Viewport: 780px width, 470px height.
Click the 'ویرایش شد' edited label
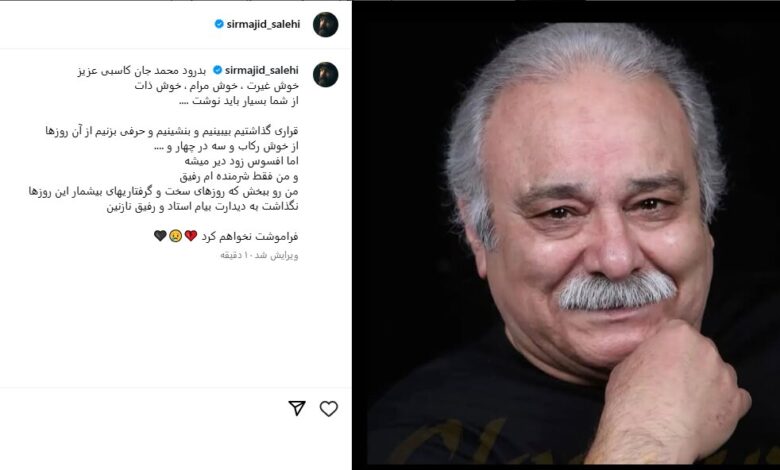[276, 256]
